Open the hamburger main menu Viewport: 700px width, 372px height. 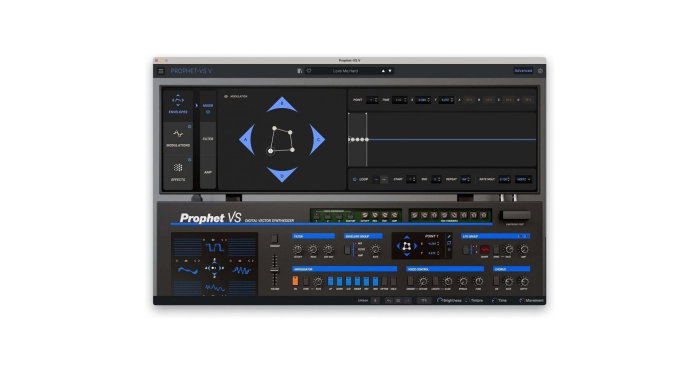pyautogui.click(x=161, y=71)
